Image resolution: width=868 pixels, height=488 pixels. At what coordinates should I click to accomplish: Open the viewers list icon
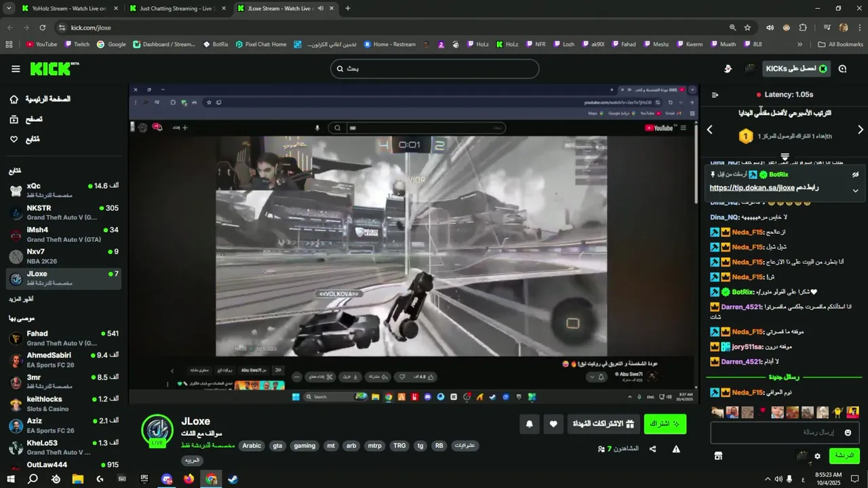[x=601, y=449]
